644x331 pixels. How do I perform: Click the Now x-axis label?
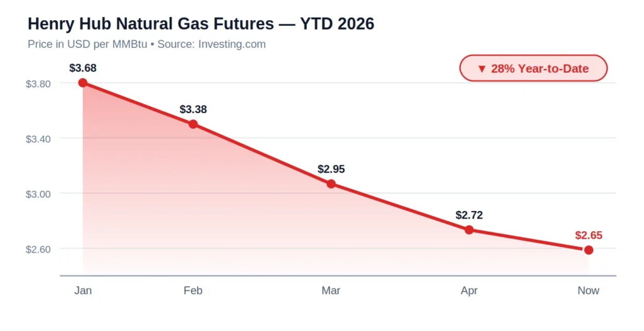[x=589, y=290]
